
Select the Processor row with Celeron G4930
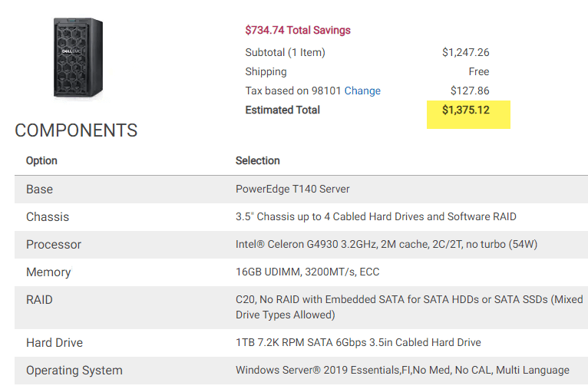coord(301,245)
